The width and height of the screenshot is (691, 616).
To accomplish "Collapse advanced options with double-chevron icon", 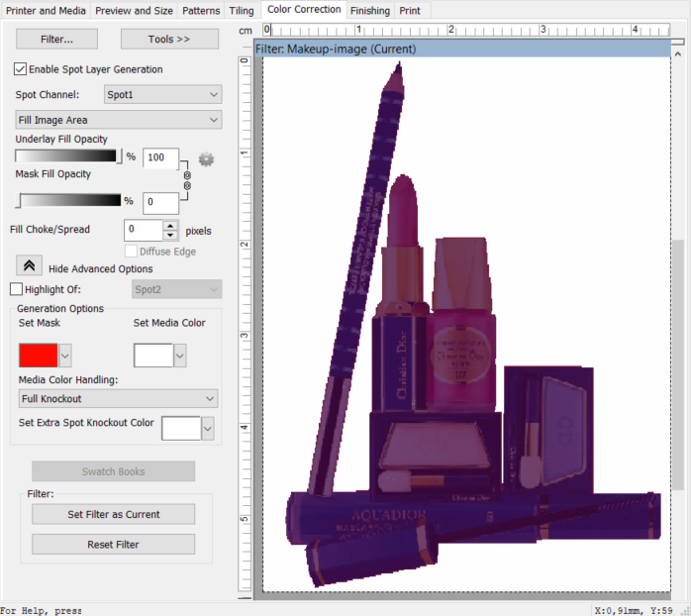I will pos(29,266).
